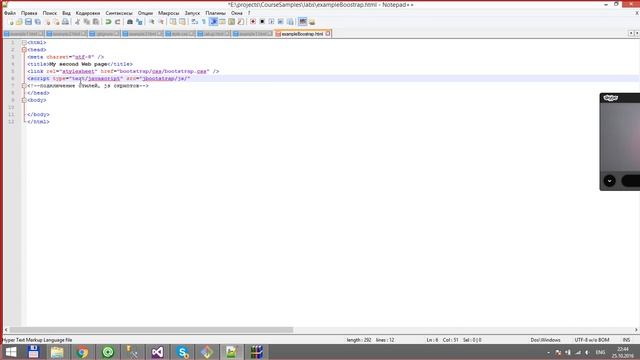The image size is (640, 360).
Task: Save the recorded macro icon
Action: coord(290,22)
